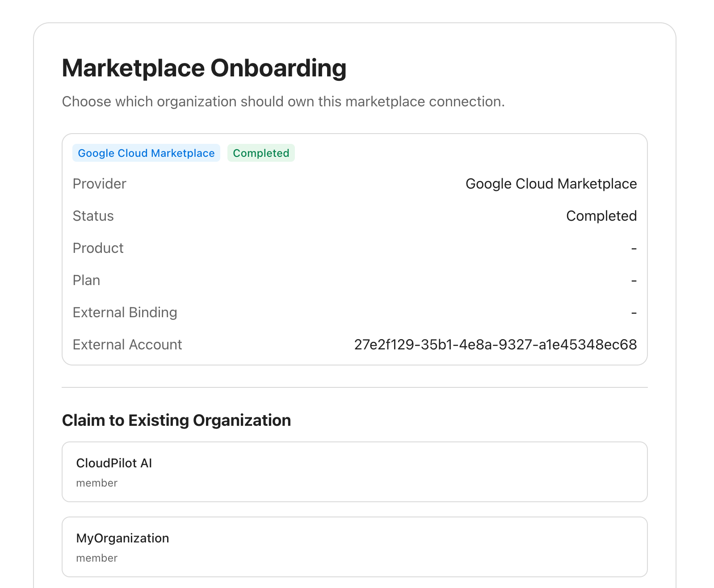
Task: Click the Plan row label
Action: point(87,280)
